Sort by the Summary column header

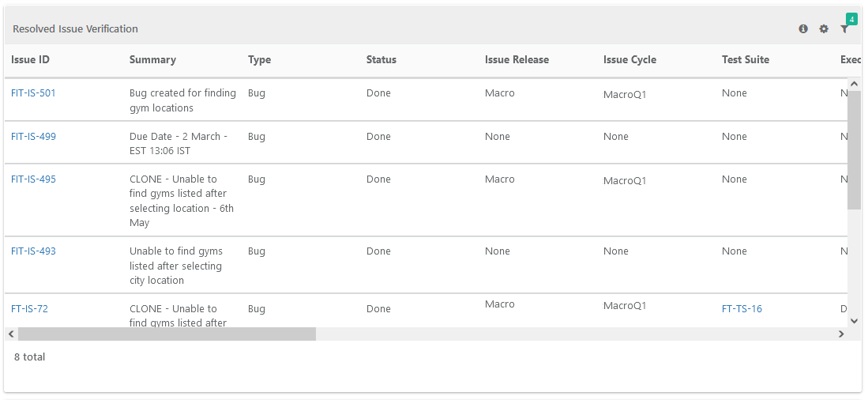(152, 60)
